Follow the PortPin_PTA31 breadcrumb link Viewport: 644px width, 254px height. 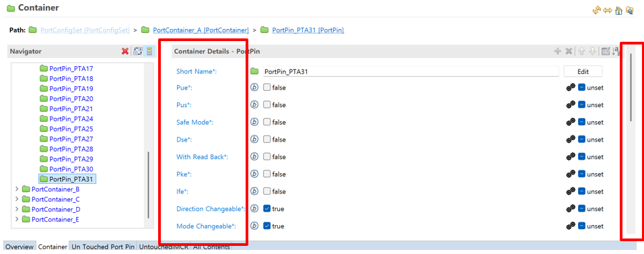[x=308, y=30]
